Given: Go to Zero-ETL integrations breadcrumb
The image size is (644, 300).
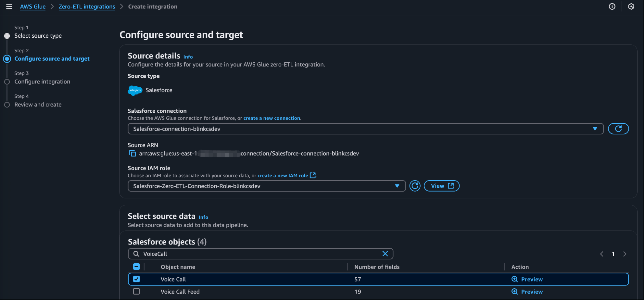Looking at the screenshot, I should coord(87,6).
